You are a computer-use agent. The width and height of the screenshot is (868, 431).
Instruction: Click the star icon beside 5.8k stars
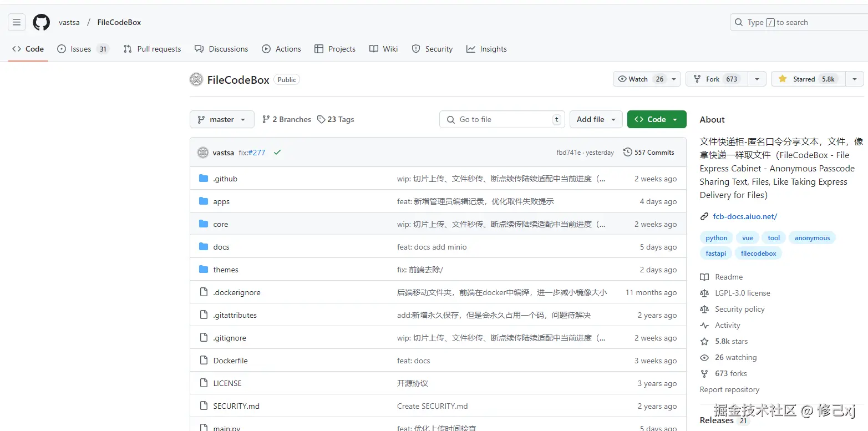coord(704,342)
